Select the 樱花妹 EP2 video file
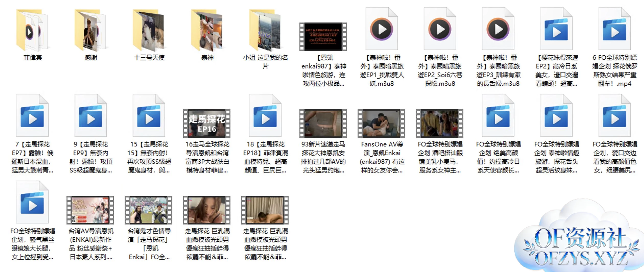 [556, 29]
